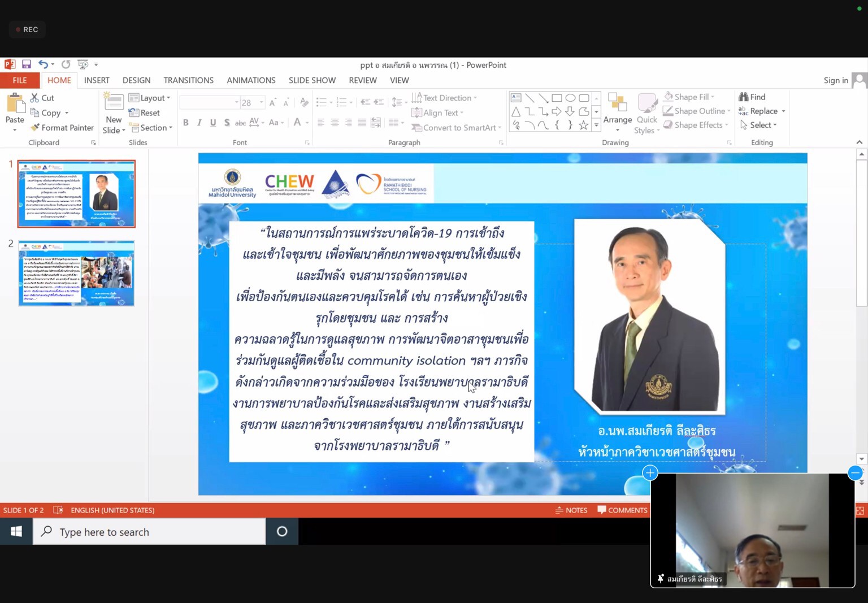
Task: Open the Layout dropdown
Action: pos(149,98)
